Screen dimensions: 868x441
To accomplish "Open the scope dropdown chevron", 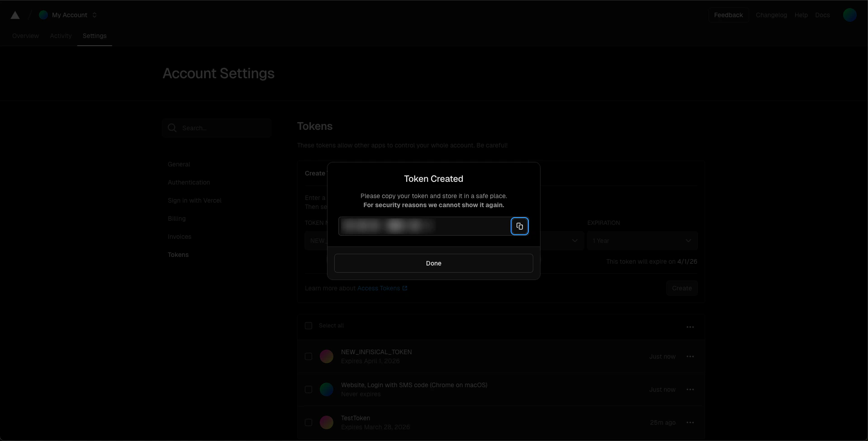I will click(574, 241).
